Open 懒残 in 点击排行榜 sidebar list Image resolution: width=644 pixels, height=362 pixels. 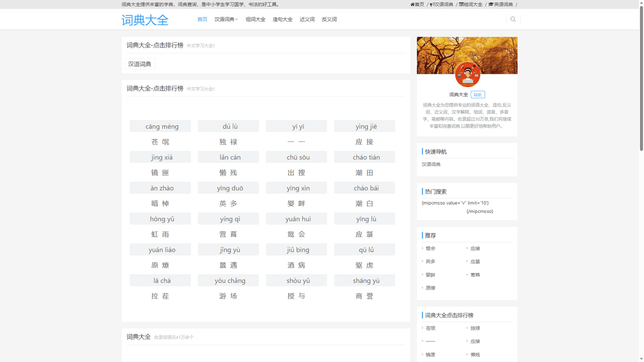coord(475,354)
